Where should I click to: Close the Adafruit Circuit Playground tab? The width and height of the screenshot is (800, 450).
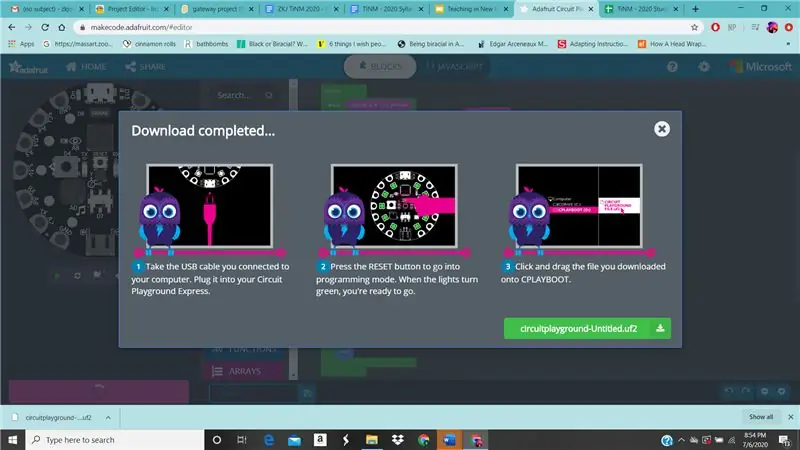click(x=591, y=9)
